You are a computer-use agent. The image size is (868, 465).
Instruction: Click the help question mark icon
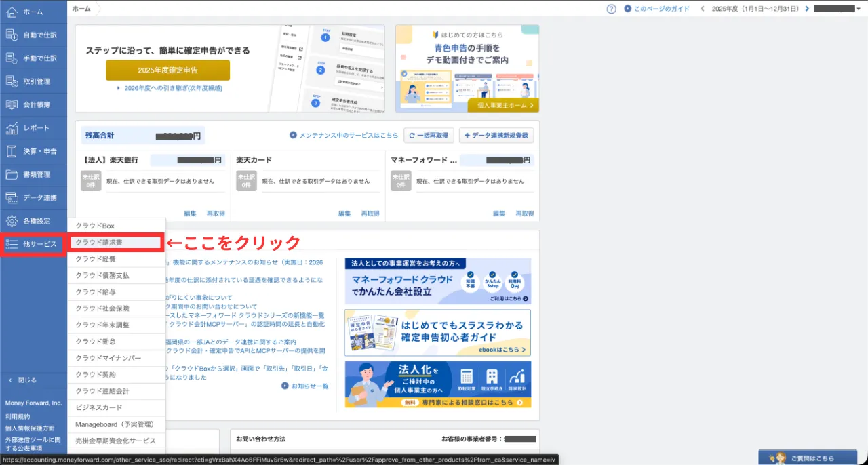click(x=611, y=9)
